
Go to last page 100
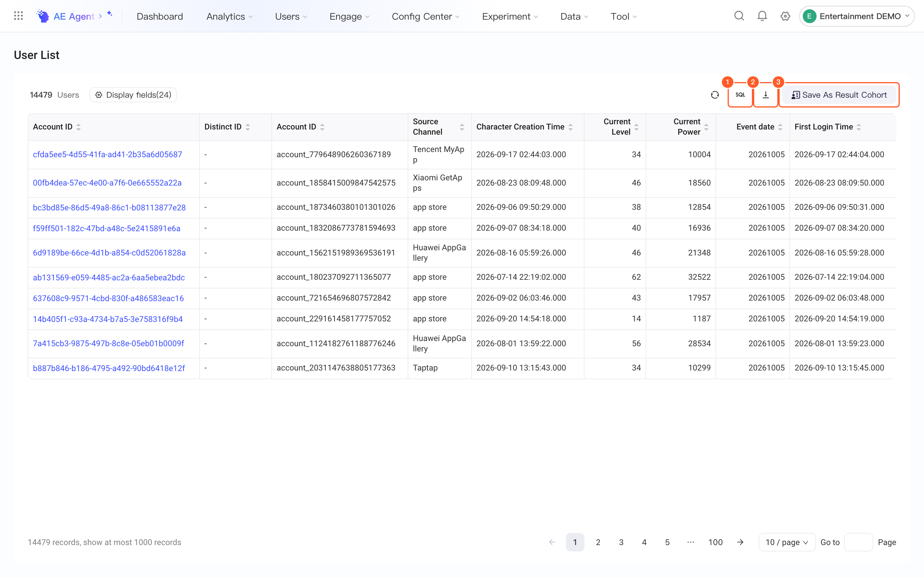click(715, 542)
